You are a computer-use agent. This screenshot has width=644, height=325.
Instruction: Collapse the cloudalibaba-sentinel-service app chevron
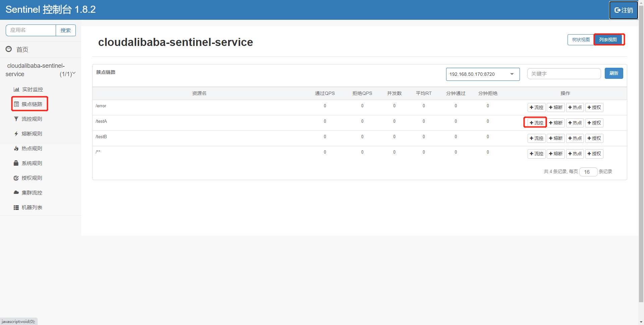pos(74,73)
